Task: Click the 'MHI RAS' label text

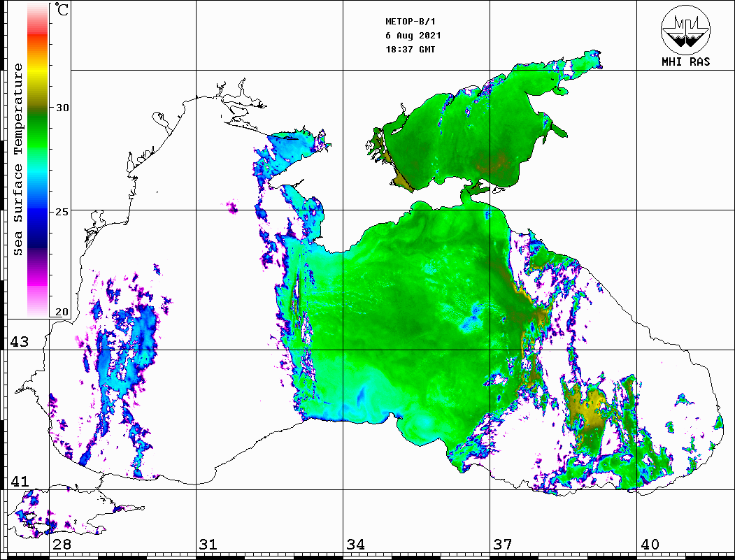Action: click(686, 62)
